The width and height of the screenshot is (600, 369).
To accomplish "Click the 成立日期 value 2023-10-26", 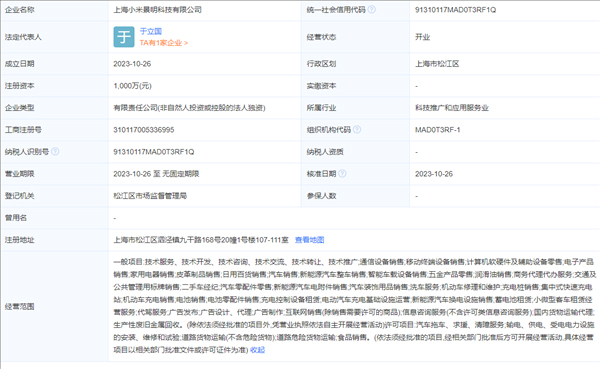I will click(x=132, y=64).
